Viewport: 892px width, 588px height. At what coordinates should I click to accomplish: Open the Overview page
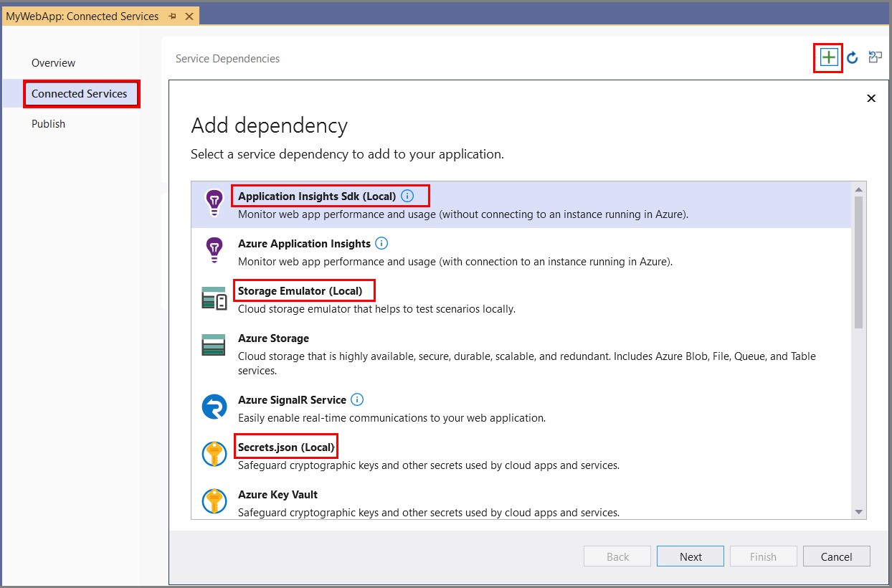(53, 63)
